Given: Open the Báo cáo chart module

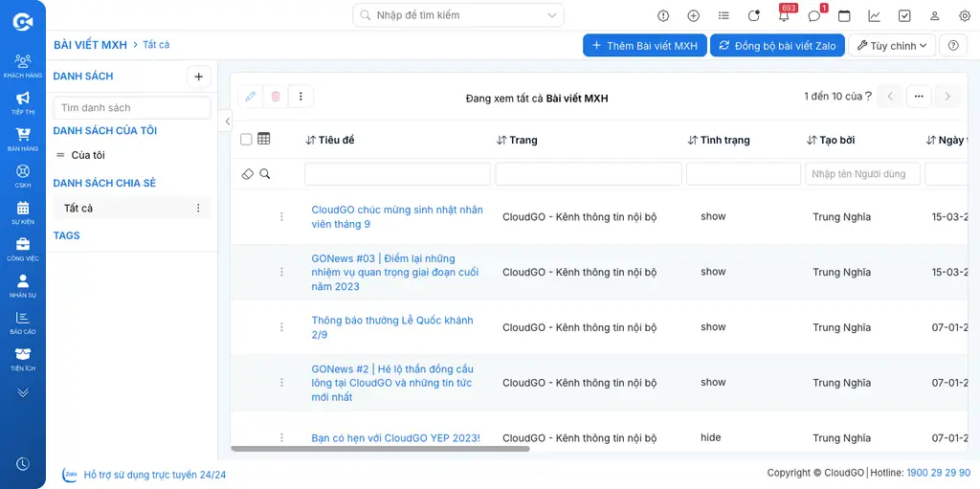Looking at the screenshot, I should click(x=23, y=322).
